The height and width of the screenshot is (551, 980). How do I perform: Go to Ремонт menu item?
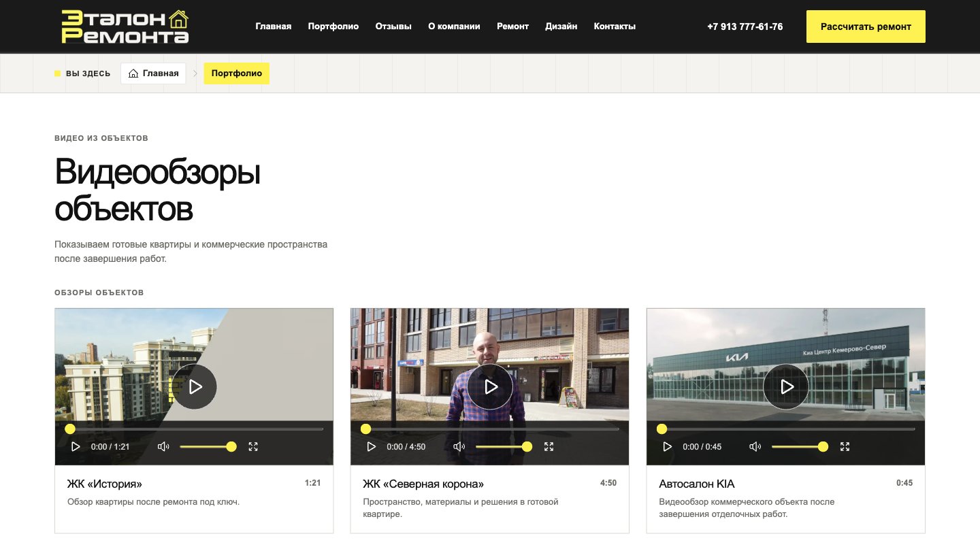[x=512, y=27]
